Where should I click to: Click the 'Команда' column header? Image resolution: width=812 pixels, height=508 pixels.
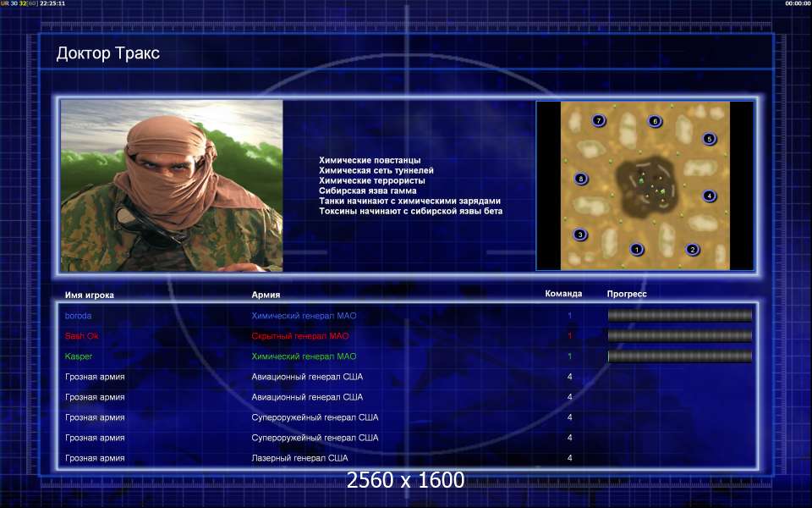[563, 294]
